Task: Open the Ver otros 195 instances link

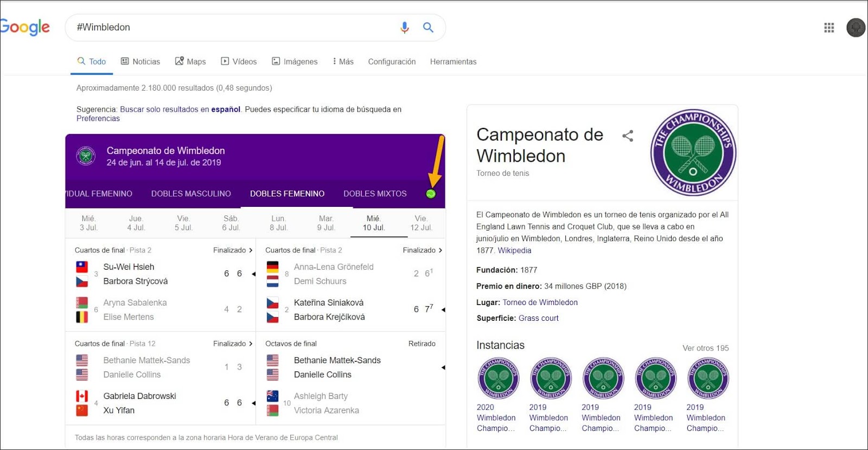Action: 705,348
